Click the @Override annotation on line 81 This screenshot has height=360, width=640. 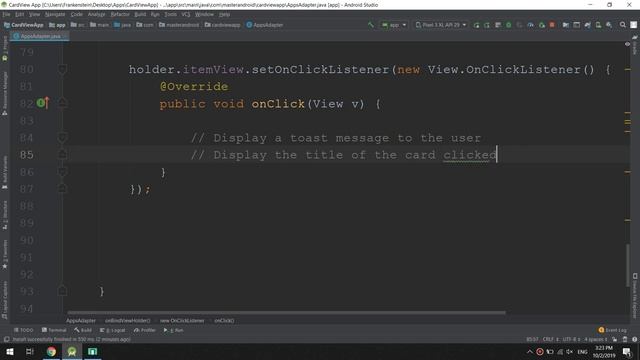point(194,87)
